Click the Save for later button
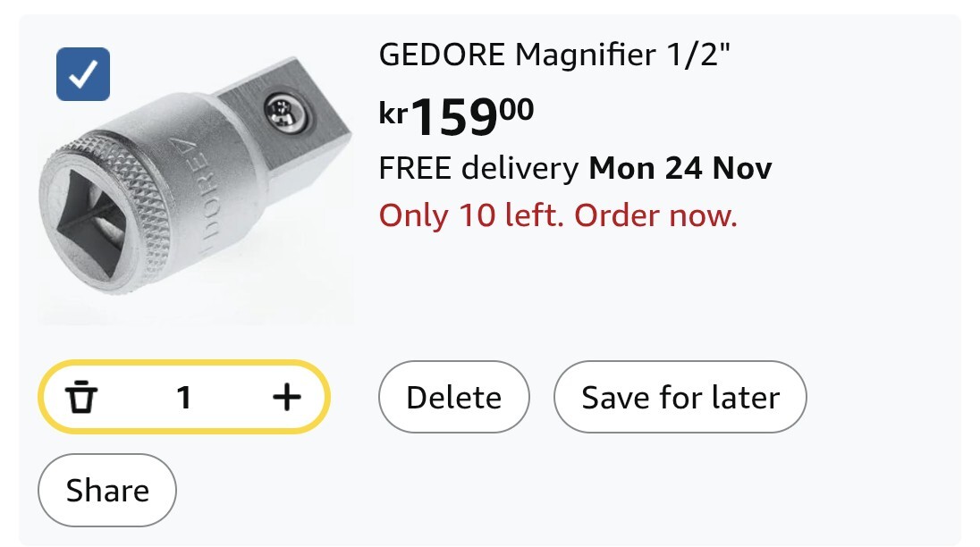The height and width of the screenshot is (547, 980). tap(680, 397)
